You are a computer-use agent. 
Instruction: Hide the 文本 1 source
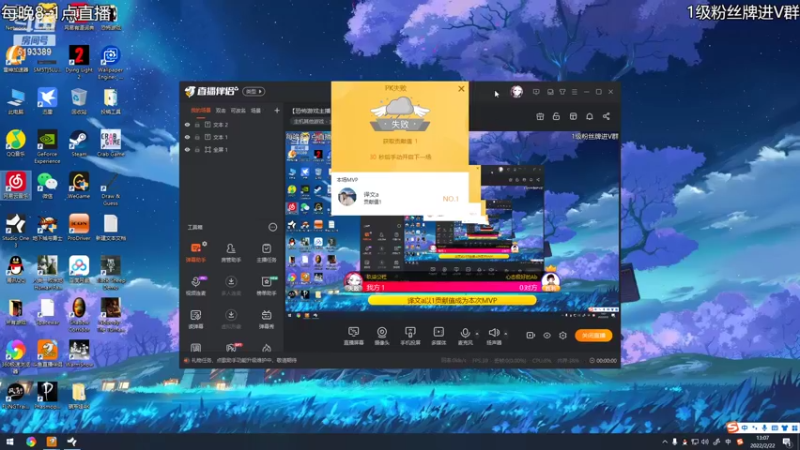187,137
